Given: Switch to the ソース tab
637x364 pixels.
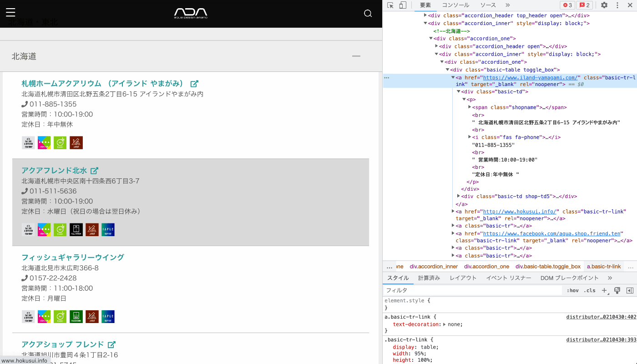Looking at the screenshot, I should (x=488, y=5).
